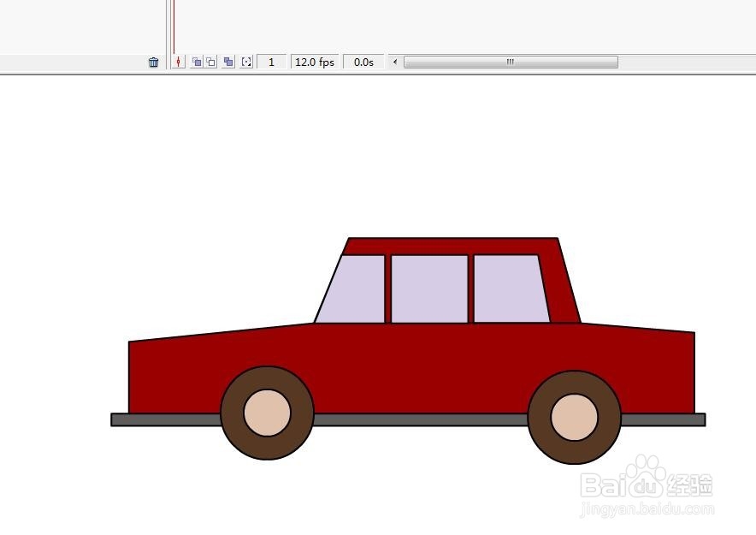
Task: Select the car's middle window
Action: pos(429,289)
